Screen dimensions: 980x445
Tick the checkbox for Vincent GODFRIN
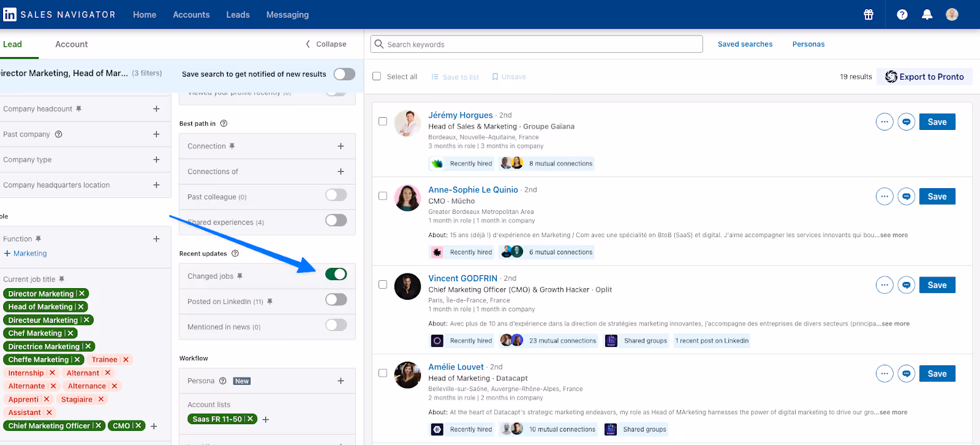coord(383,284)
